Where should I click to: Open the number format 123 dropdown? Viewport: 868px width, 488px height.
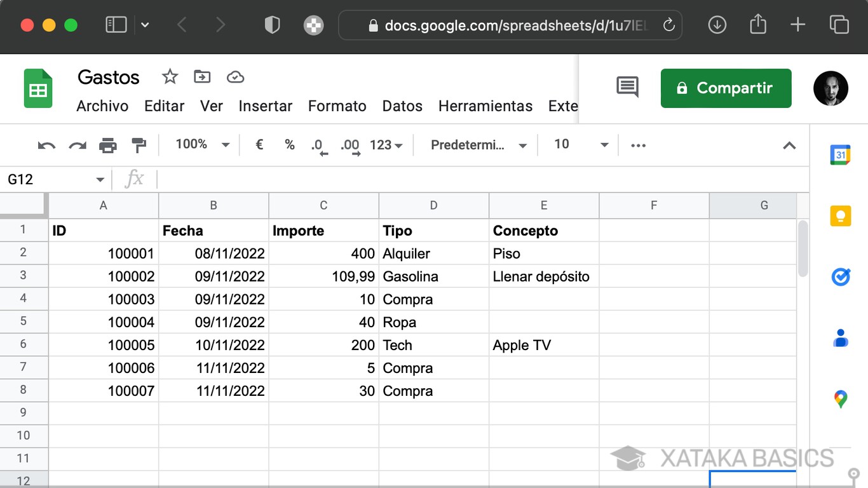click(385, 145)
